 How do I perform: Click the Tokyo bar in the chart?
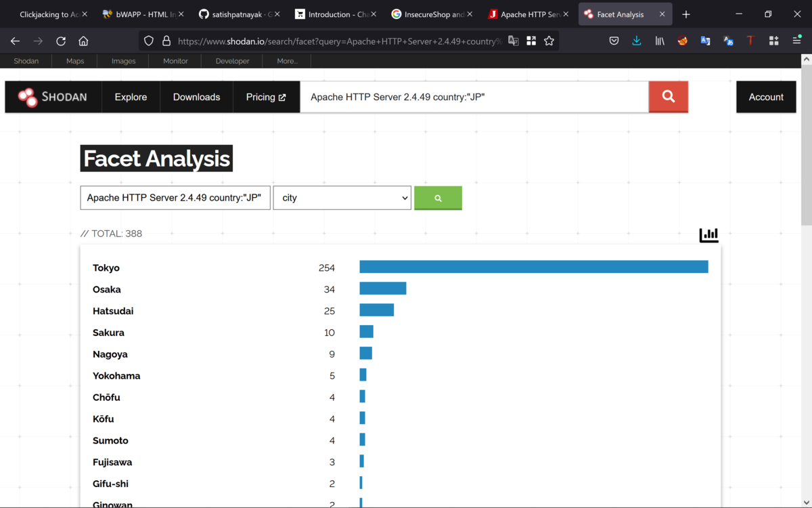(x=534, y=267)
